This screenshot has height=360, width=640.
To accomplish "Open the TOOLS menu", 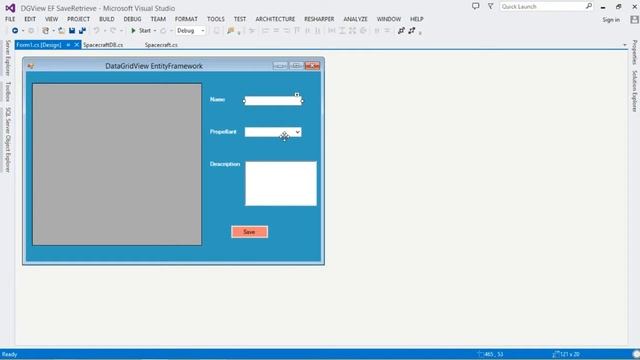I will pos(216,19).
